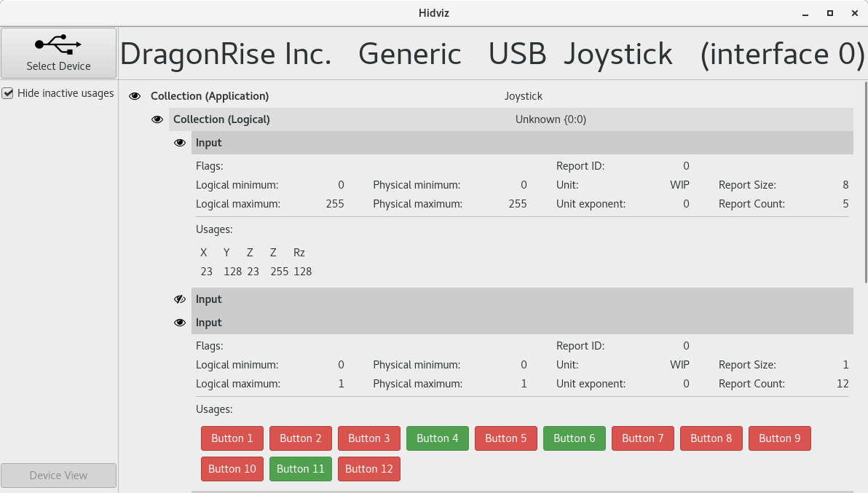Click the green Button 11 usage

point(301,469)
